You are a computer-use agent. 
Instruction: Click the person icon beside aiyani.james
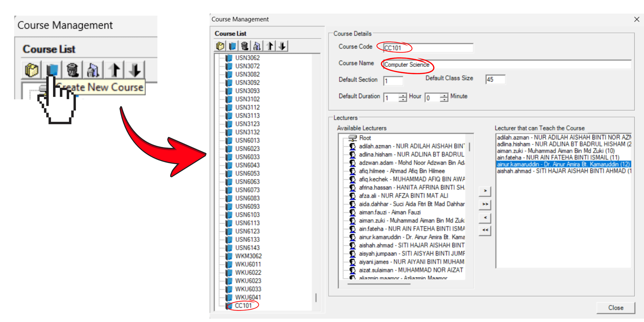(353, 262)
